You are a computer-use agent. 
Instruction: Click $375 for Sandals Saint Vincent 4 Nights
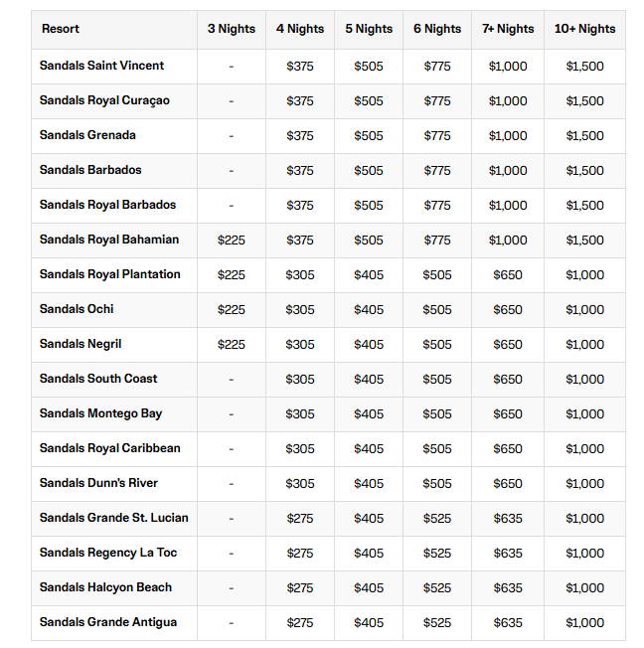pyautogui.click(x=300, y=67)
